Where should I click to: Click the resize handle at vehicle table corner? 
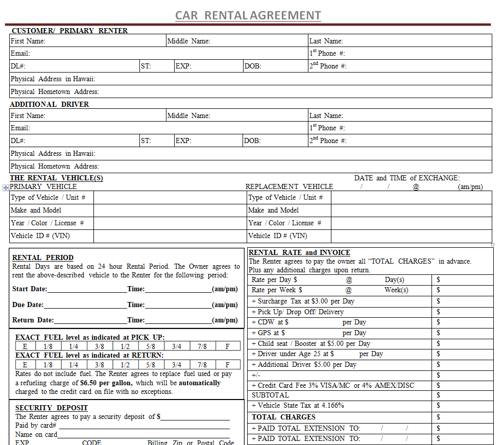[x=493, y=245]
